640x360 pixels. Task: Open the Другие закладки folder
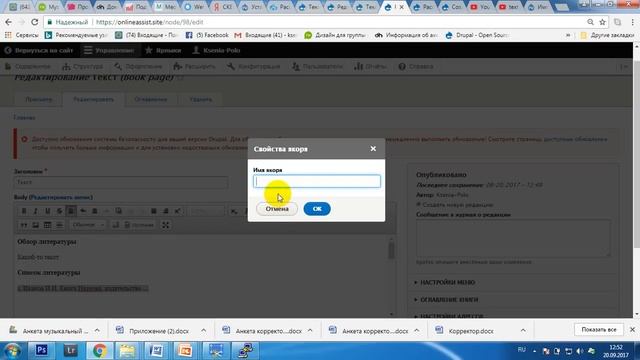[607, 35]
